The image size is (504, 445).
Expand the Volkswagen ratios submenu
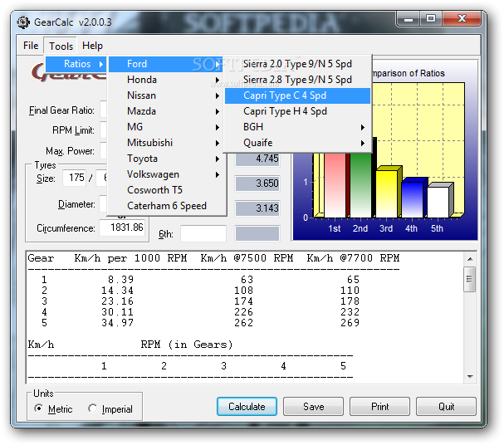click(x=166, y=174)
